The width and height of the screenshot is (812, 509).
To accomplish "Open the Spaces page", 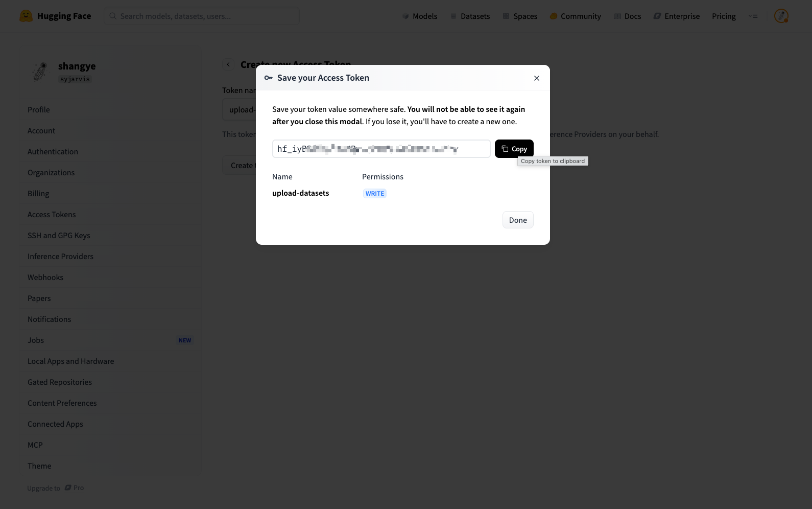I will (520, 16).
